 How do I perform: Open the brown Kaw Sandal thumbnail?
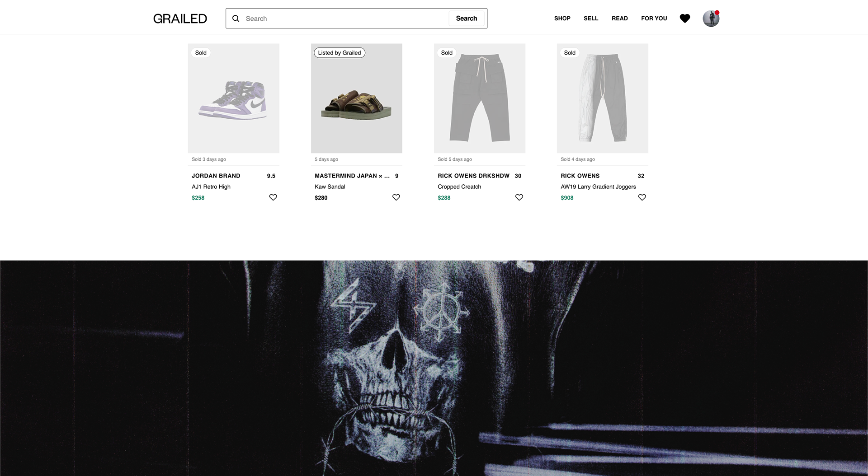click(356, 98)
